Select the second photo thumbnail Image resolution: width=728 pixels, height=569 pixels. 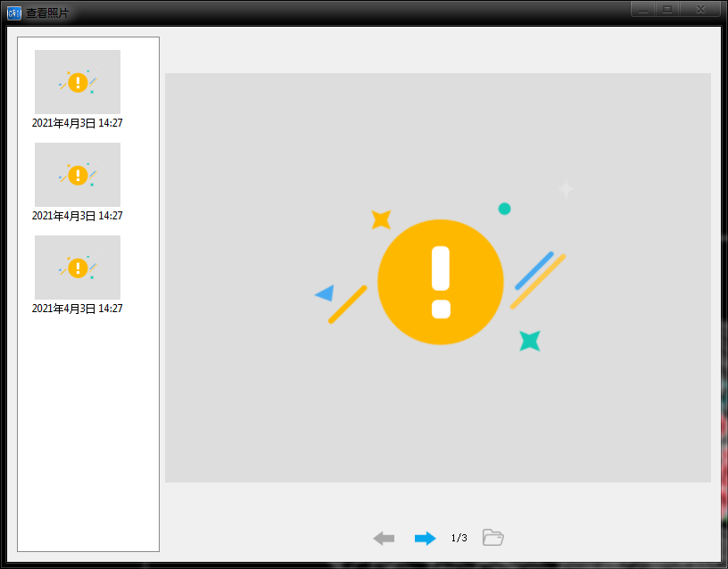[x=78, y=175]
